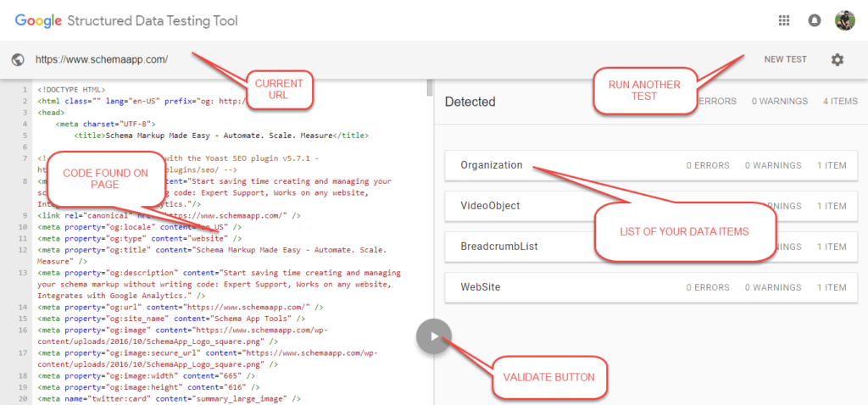Click the og:site_name meta tag line

(x=171, y=319)
